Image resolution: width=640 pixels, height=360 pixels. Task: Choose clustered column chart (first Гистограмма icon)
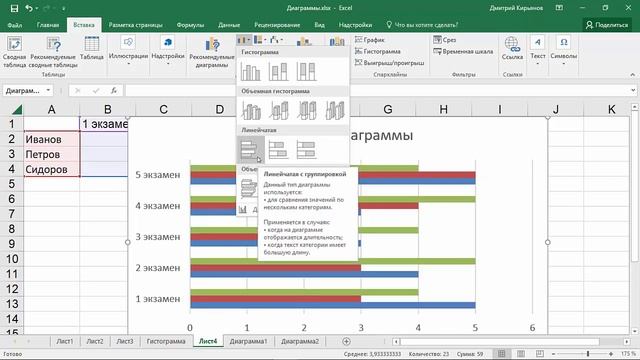point(250,71)
